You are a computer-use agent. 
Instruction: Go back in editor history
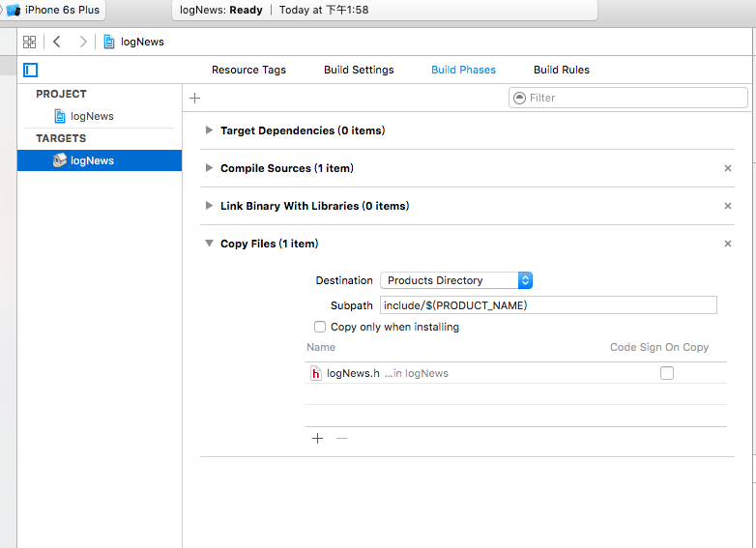tap(57, 42)
